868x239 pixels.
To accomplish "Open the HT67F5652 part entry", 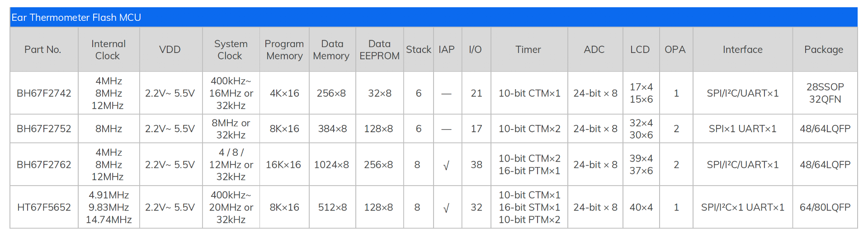I will point(44,207).
